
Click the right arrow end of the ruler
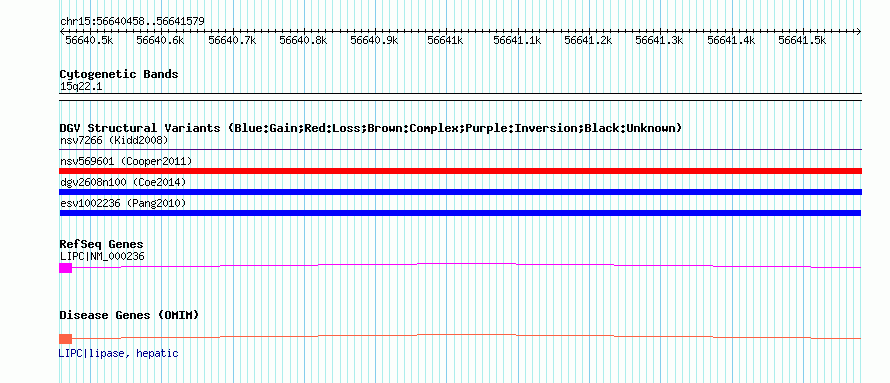(x=859, y=31)
